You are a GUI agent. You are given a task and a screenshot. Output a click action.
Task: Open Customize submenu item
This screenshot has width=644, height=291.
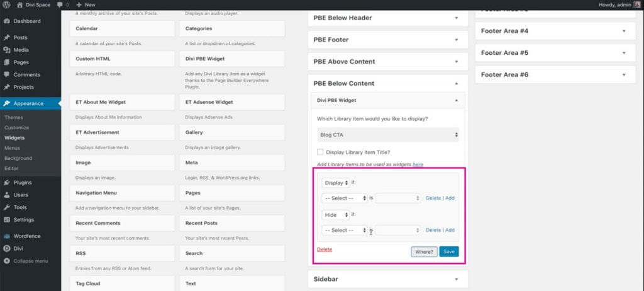click(x=17, y=128)
